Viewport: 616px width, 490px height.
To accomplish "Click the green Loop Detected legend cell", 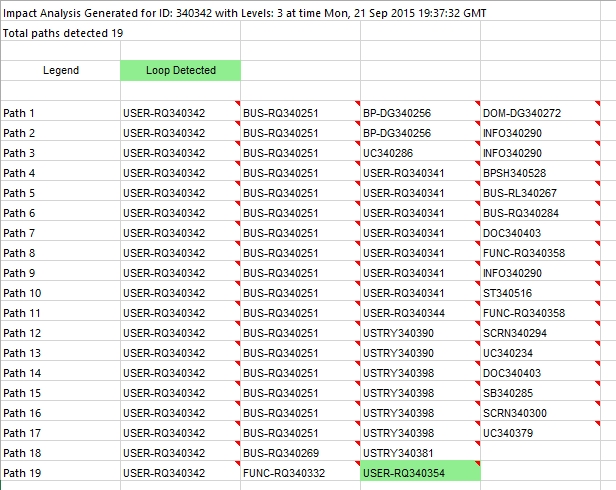I will pyautogui.click(x=180, y=71).
